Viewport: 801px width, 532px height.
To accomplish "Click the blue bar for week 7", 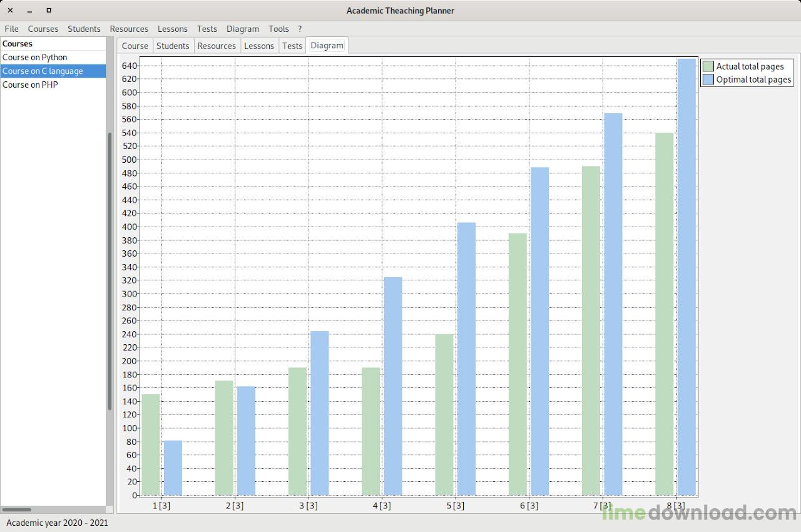I will [613, 304].
